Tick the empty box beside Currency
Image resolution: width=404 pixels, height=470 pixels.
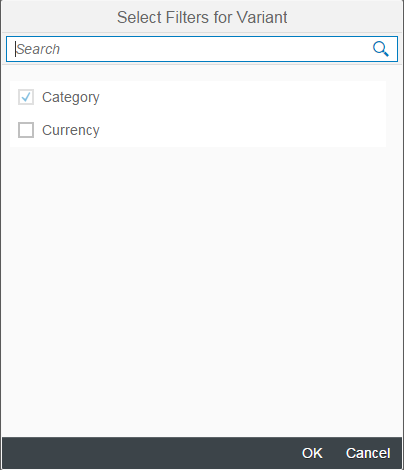[x=26, y=130]
